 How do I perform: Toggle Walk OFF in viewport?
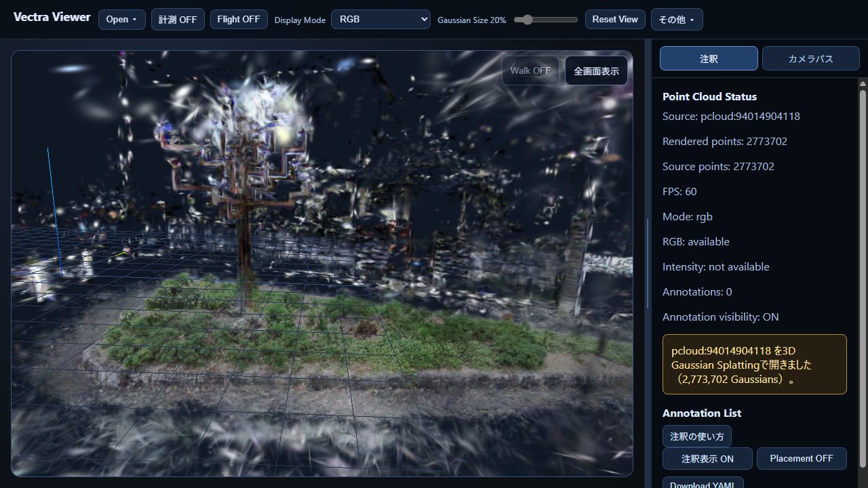[530, 70]
